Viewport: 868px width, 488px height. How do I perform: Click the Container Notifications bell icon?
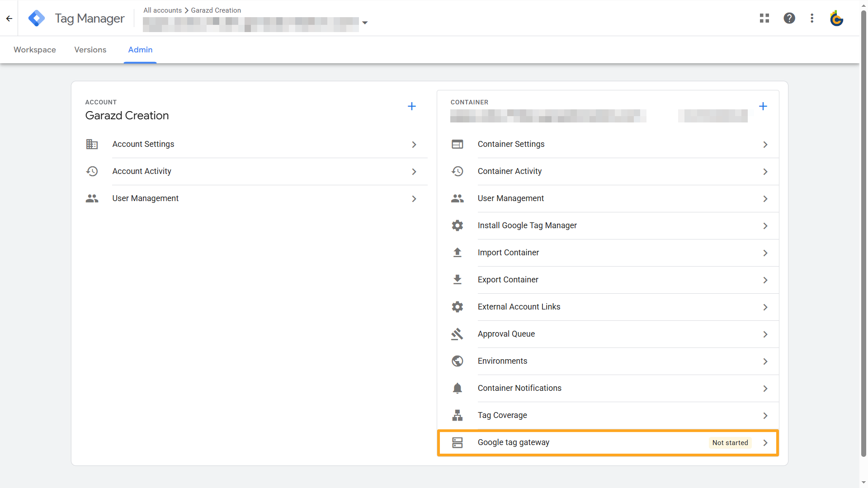click(457, 388)
